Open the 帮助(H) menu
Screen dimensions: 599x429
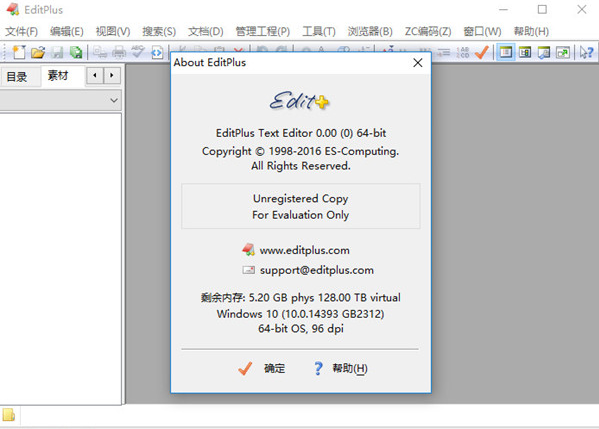(531, 31)
